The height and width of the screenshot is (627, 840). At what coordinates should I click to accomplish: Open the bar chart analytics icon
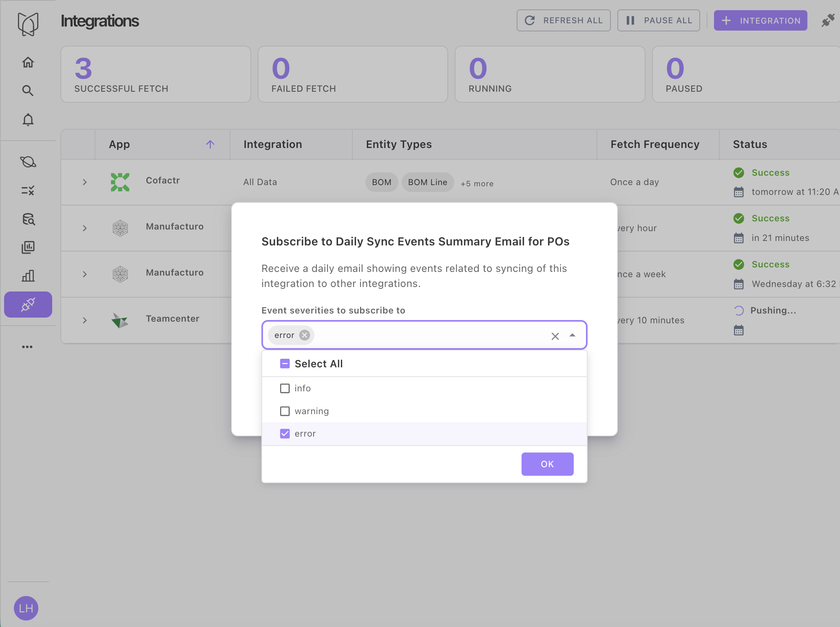28,276
